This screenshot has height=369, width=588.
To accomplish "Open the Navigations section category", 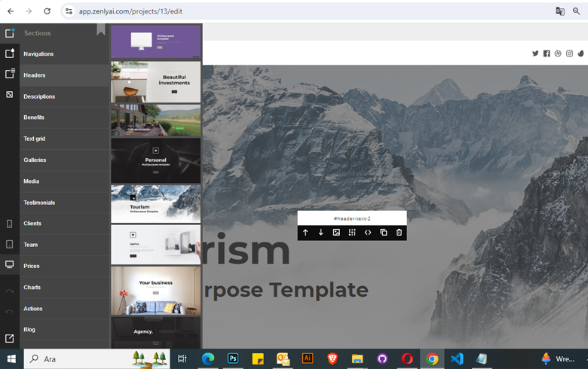I will pos(38,54).
